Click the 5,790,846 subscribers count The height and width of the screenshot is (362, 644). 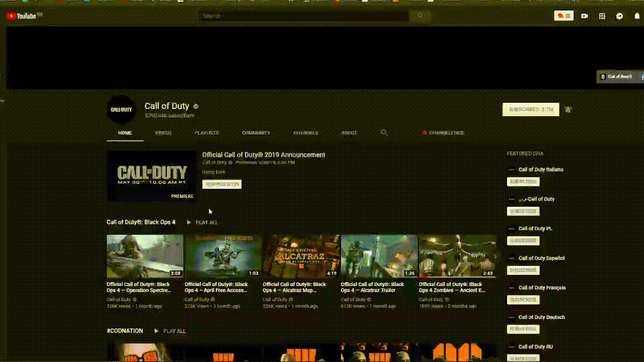coord(169,116)
